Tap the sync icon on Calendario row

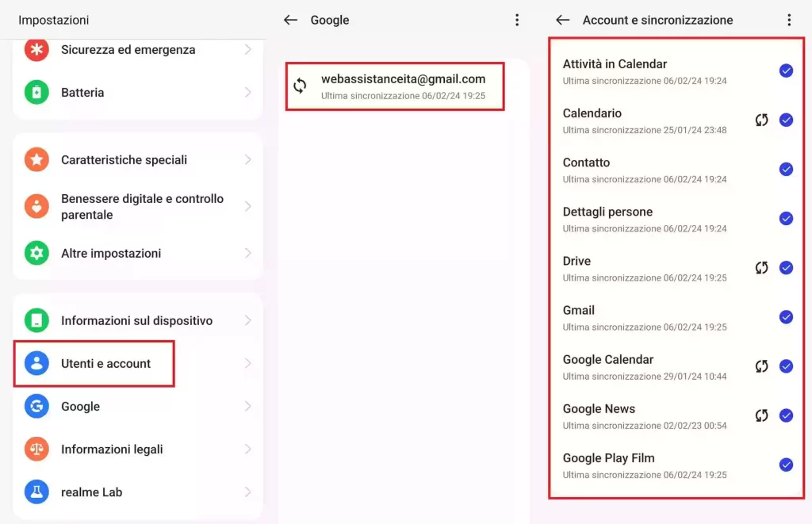coord(761,120)
